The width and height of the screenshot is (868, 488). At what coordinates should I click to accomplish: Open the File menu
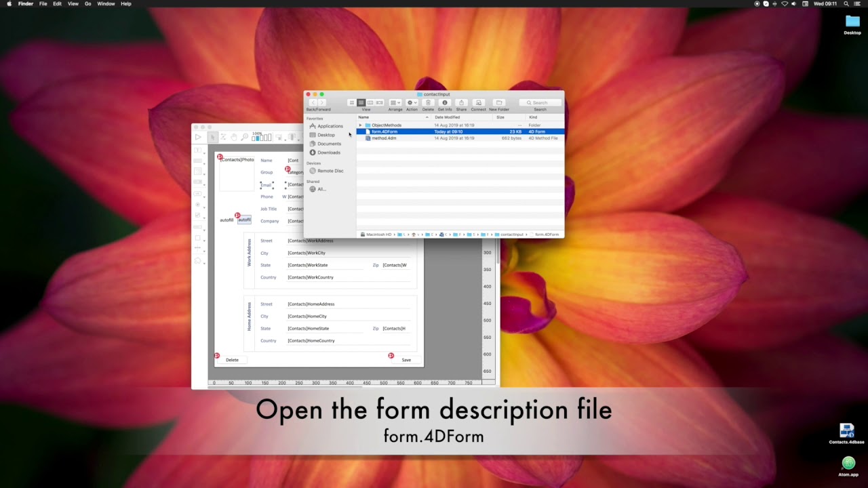coord(43,3)
